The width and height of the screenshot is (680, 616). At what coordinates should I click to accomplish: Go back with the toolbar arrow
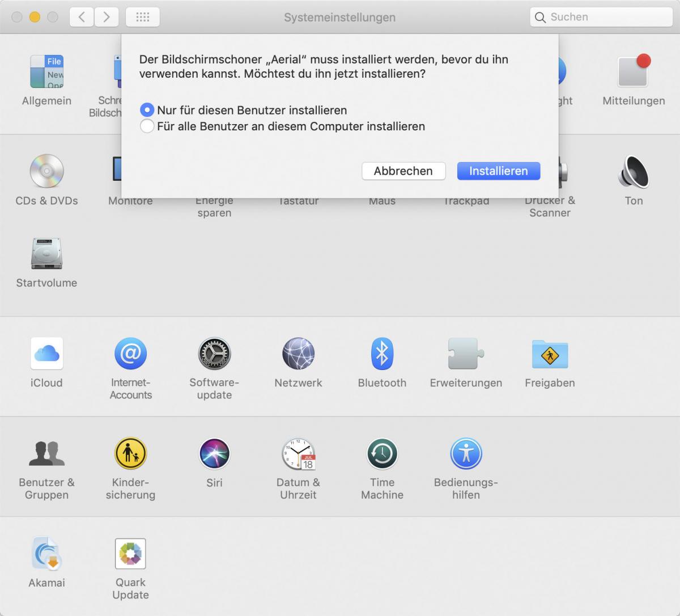[82, 17]
